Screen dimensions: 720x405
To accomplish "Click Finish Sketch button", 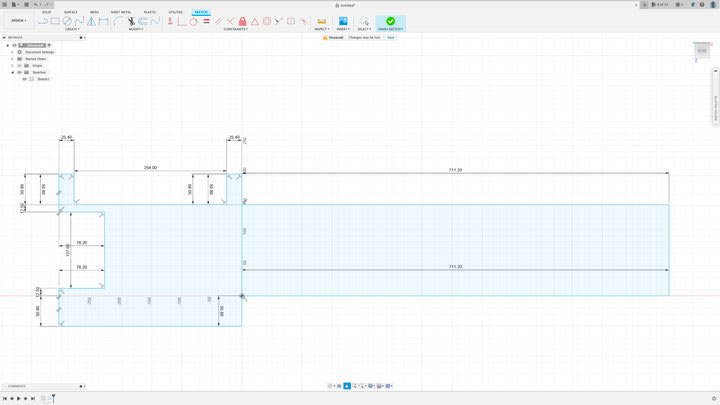I will tap(391, 23).
